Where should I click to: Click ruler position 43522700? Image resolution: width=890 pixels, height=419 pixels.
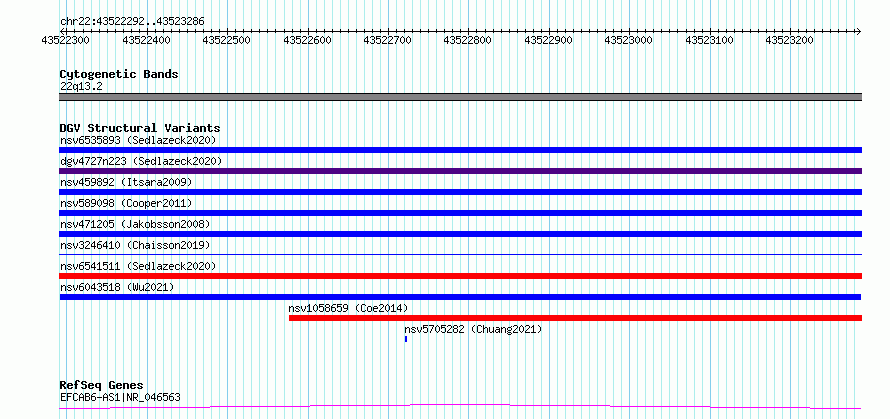click(x=388, y=40)
